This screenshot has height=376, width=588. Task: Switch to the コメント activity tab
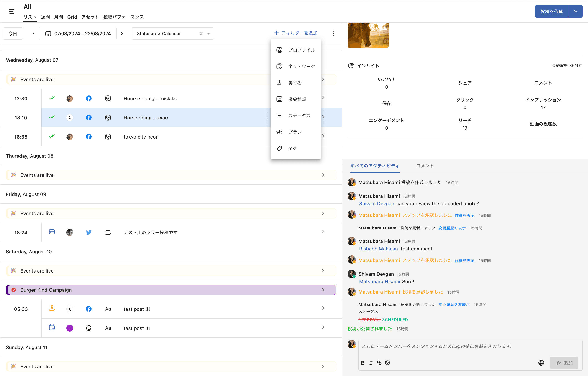pyautogui.click(x=425, y=166)
